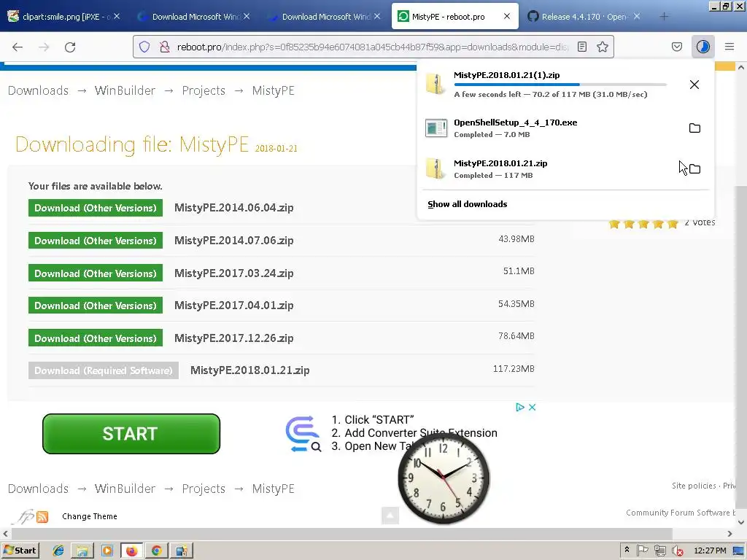Open Downloads breadcrumb at top
Screen dimensions: 747x560
coord(38,90)
